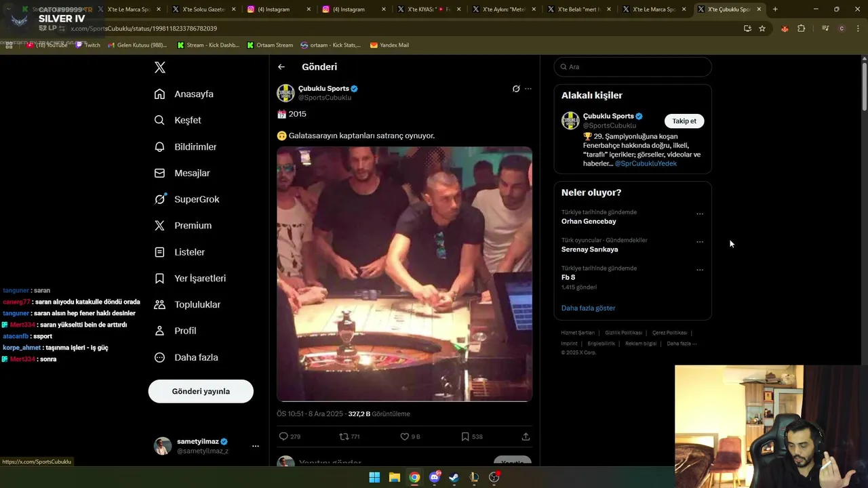868x488 pixels.
Task: Switch to the X'te KIYAS tab
Action: [429, 9]
